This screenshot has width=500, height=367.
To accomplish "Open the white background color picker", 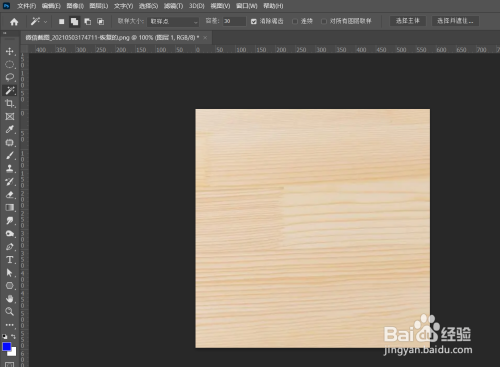I will (x=13, y=353).
